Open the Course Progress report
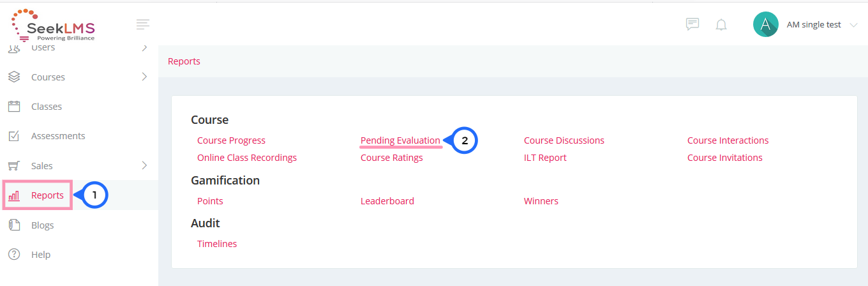Image resolution: width=868 pixels, height=286 pixels. tap(231, 140)
